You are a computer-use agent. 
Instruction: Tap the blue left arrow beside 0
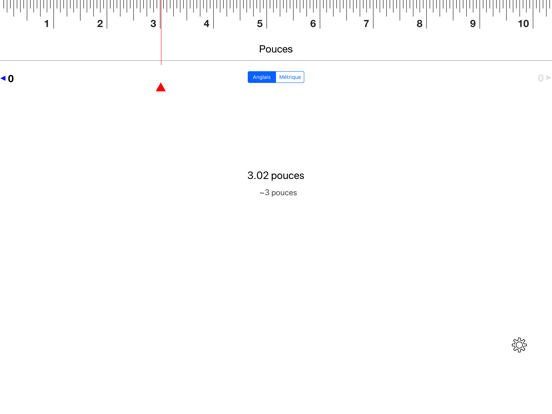coord(3,78)
